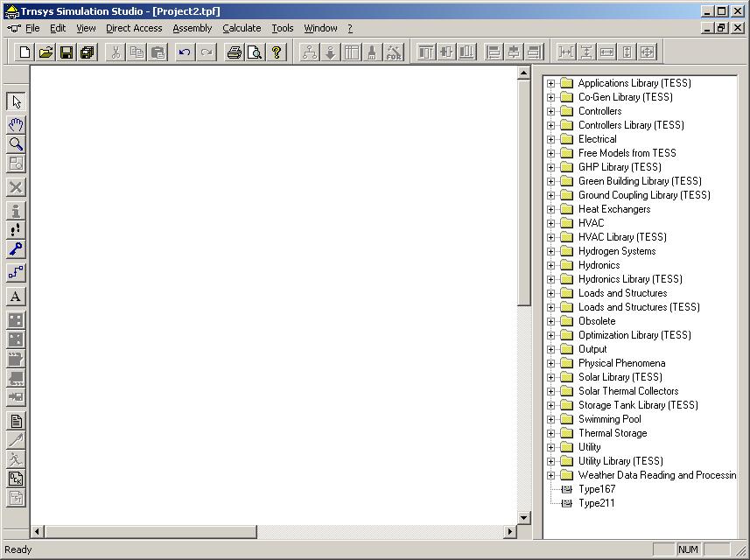Expand the Hydronics folder node
Image resolution: width=750 pixels, height=560 pixels.
click(x=551, y=265)
